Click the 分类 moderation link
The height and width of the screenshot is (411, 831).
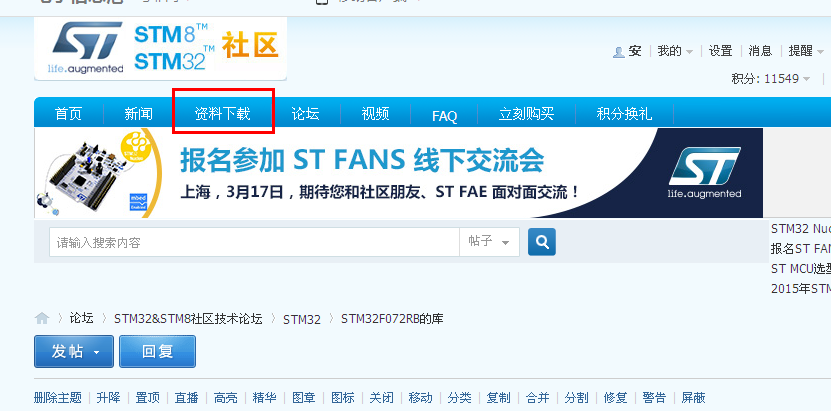[459, 398]
